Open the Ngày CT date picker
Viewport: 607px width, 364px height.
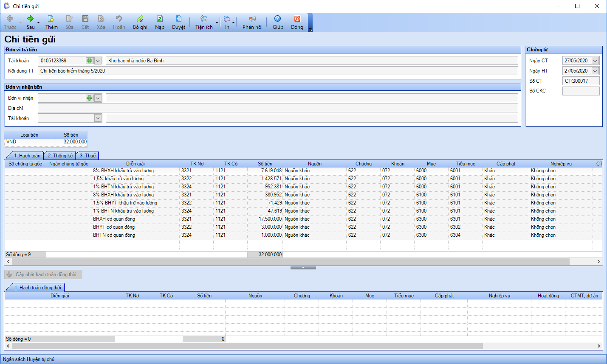(x=595, y=61)
